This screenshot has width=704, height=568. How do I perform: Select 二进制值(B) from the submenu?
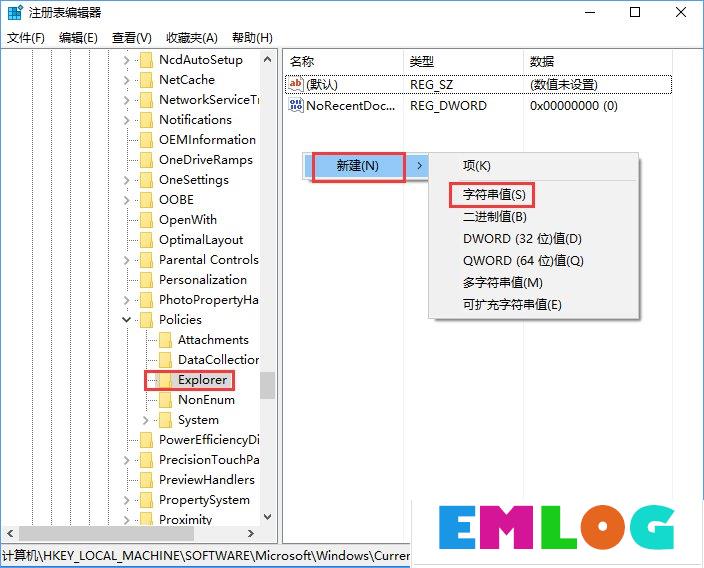(x=533, y=217)
